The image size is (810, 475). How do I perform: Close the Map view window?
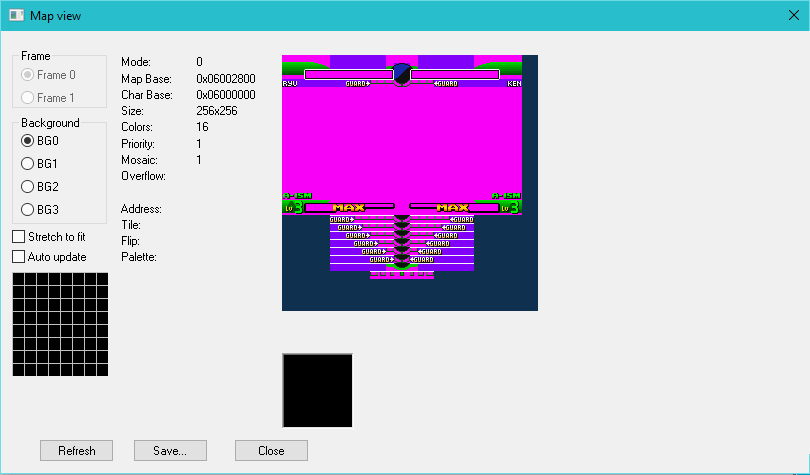pyautogui.click(x=794, y=15)
